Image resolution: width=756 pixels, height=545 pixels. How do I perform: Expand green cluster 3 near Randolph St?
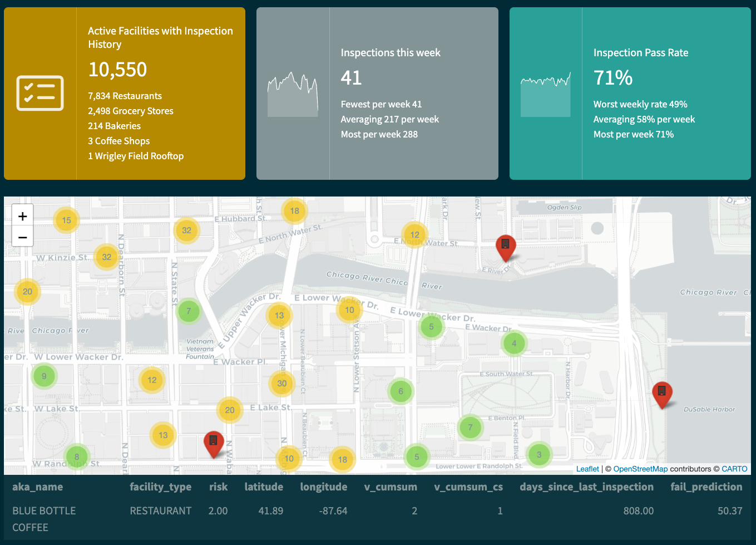click(x=538, y=455)
